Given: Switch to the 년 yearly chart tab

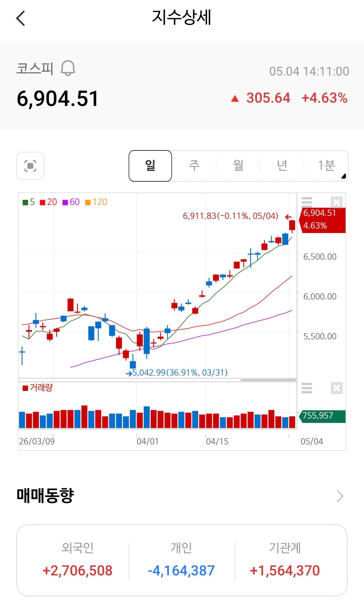Looking at the screenshot, I should (x=282, y=166).
